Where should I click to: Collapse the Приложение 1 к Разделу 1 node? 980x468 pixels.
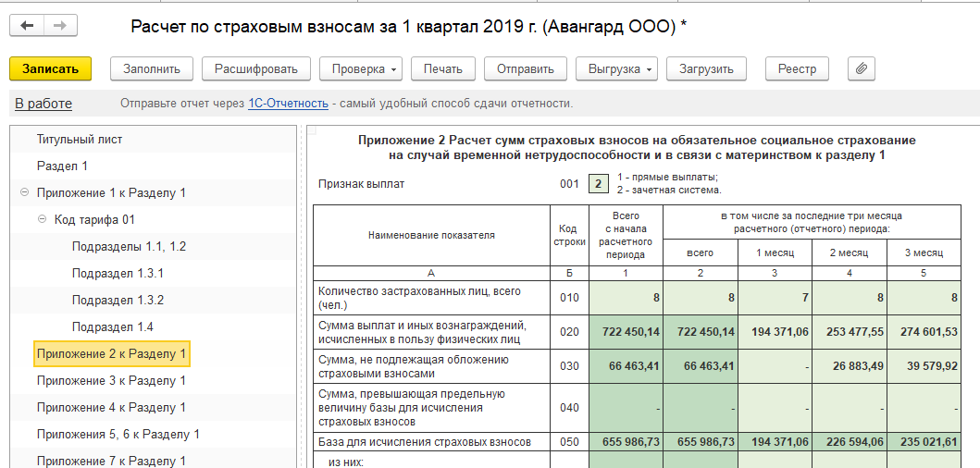(23, 193)
